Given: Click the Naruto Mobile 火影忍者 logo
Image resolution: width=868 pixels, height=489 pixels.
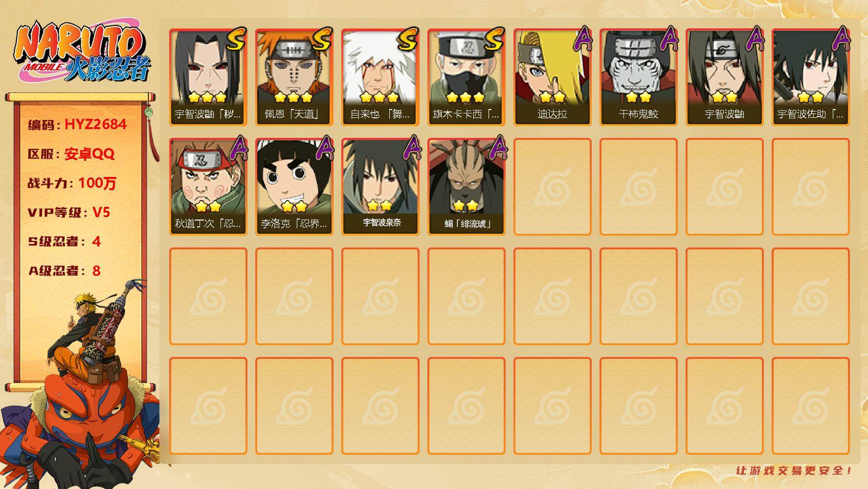Looking at the screenshot, I should point(81,52).
